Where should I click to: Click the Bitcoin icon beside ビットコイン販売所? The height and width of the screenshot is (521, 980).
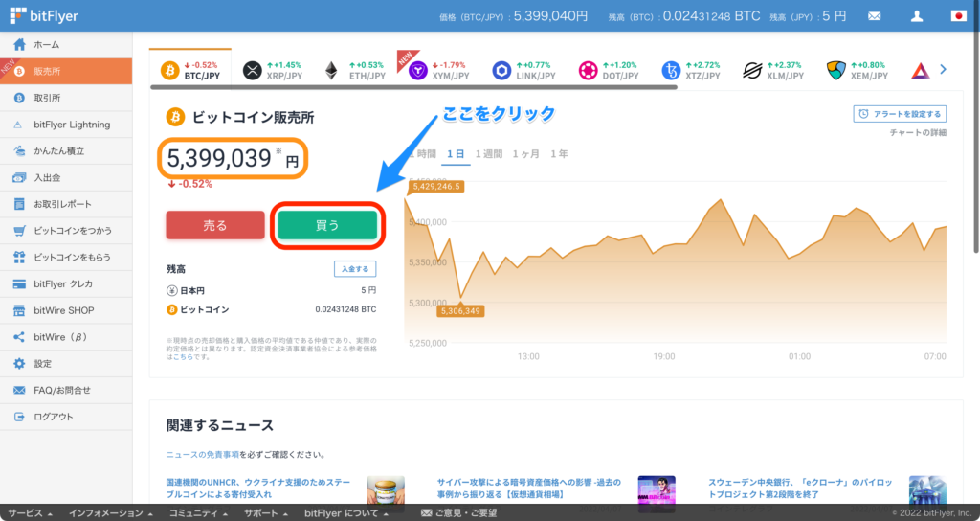pos(175,116)
